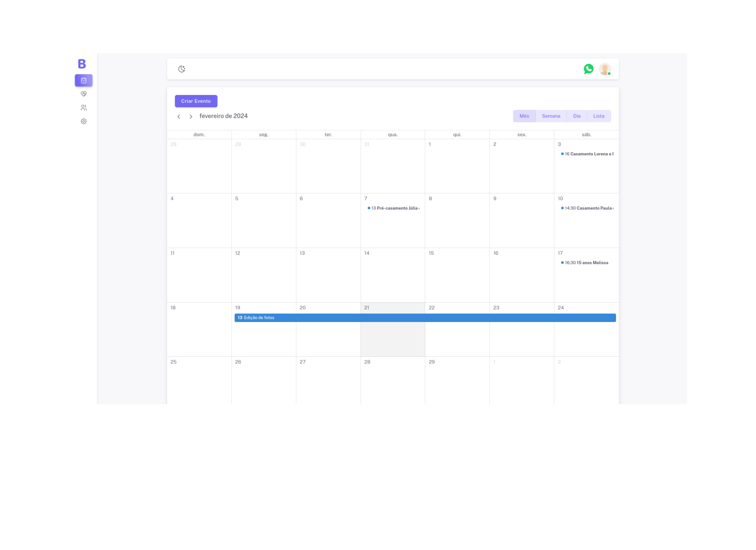Click the calendar icon in sidebar
This screenshot has width=756, height=550.
(x=83, y=80)
